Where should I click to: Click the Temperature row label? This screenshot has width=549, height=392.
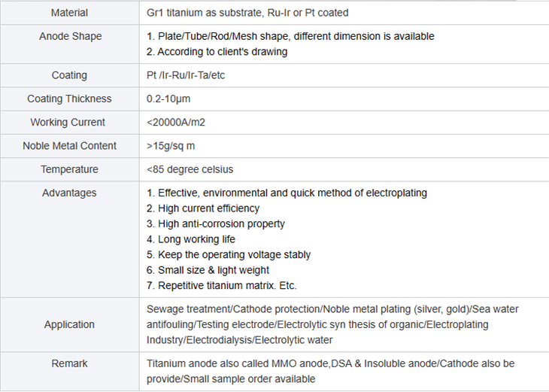[x=69, y=169]
